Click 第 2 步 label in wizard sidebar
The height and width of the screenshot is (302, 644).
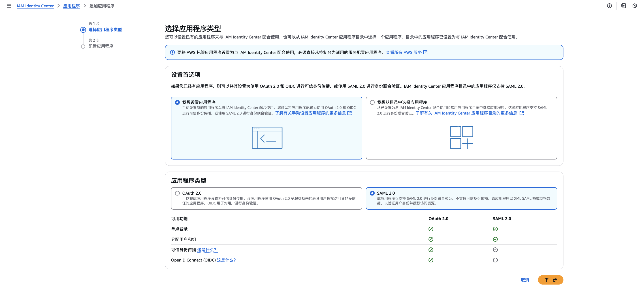coord(94,40)
